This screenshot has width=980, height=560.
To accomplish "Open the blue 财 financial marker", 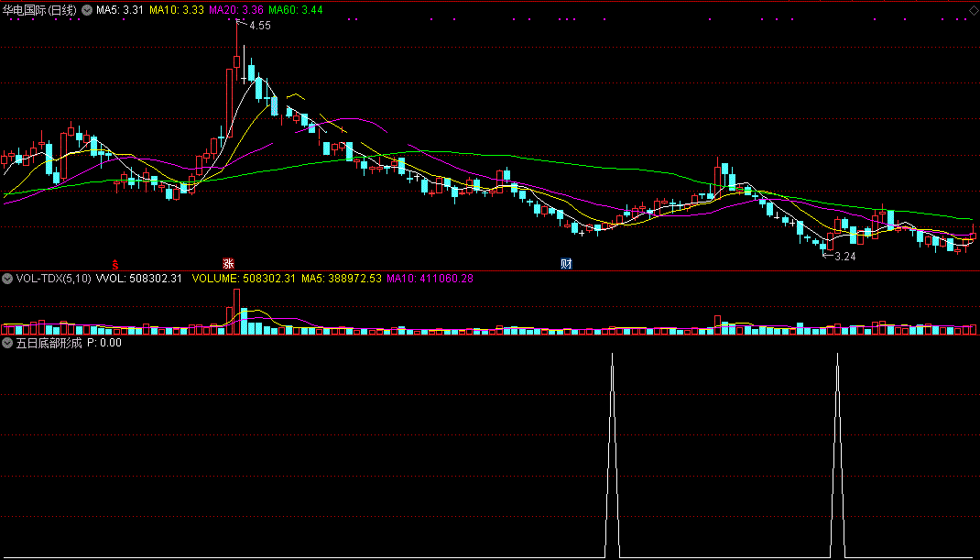I will [x=566, y=264].
